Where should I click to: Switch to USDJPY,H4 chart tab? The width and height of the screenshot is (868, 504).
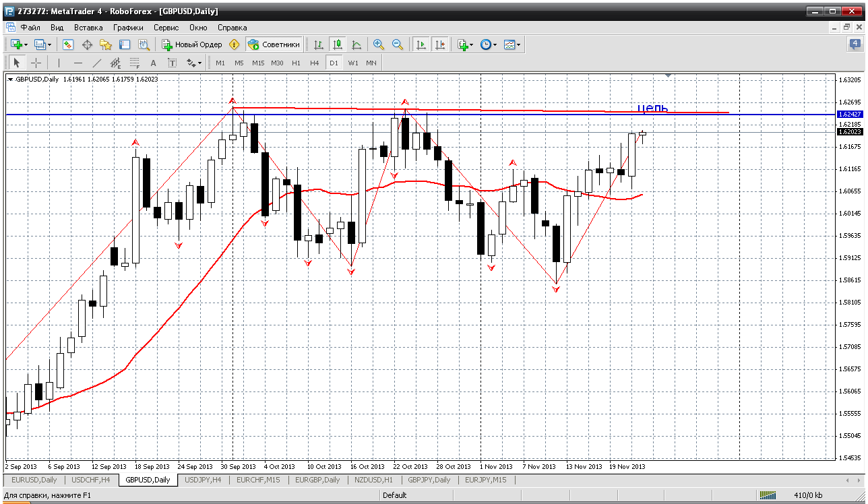(x=204, y=480)
